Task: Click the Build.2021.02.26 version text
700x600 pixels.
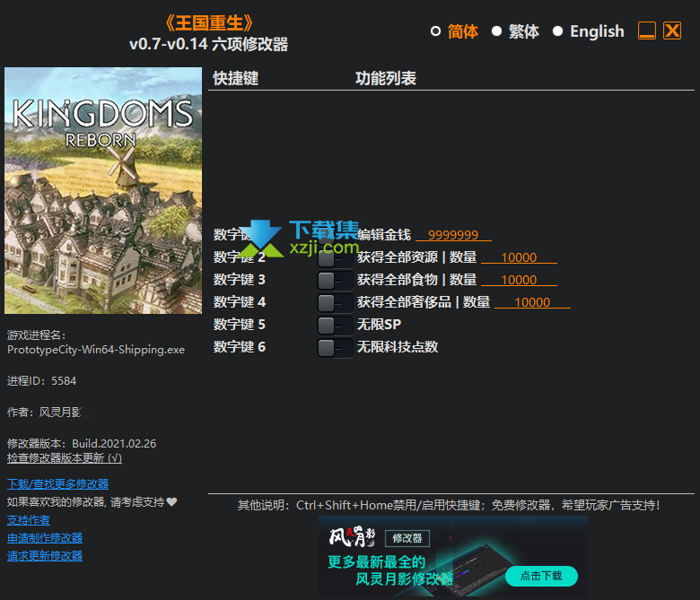Action: (x=114, y=443)
